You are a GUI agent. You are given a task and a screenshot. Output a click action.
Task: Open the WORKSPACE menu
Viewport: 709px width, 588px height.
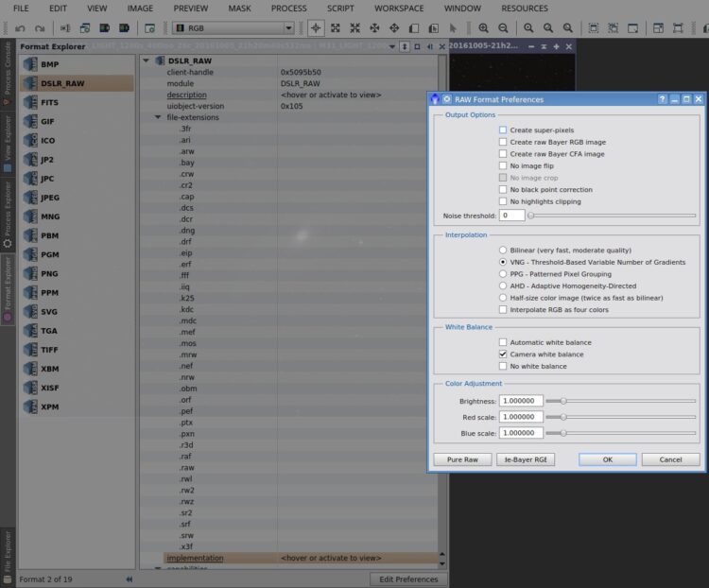pos(399,9)
